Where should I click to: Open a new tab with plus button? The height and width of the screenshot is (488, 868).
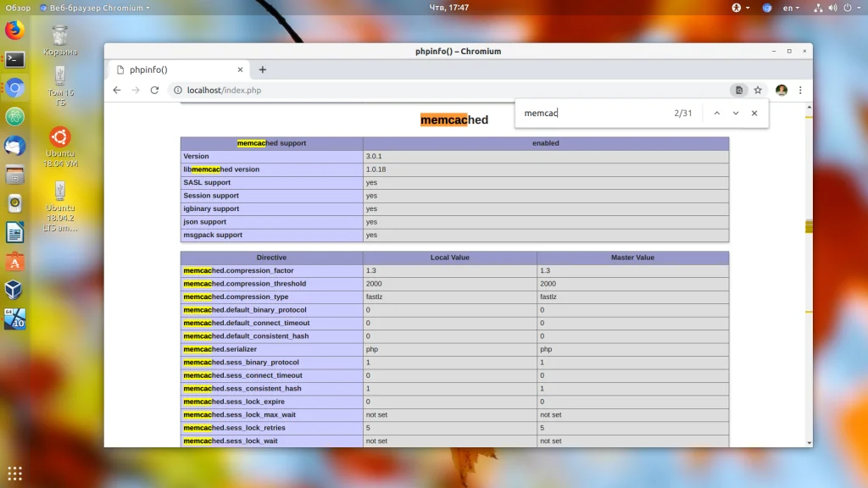tap(263, 69)
